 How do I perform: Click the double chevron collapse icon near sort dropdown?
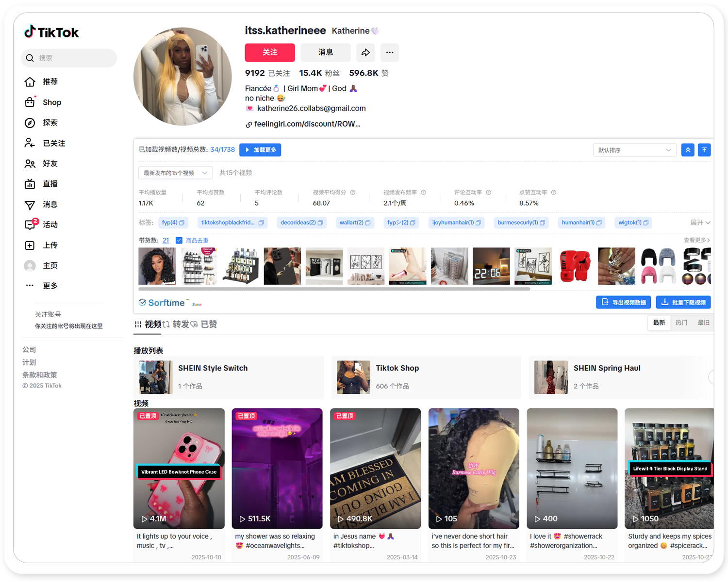click(687, 150)
